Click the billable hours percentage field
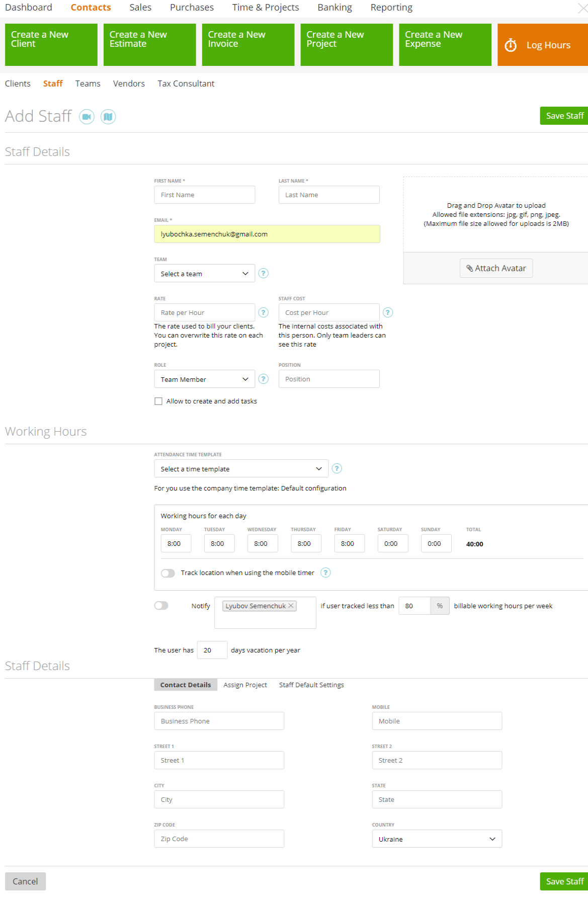 (x=414, y=606)
